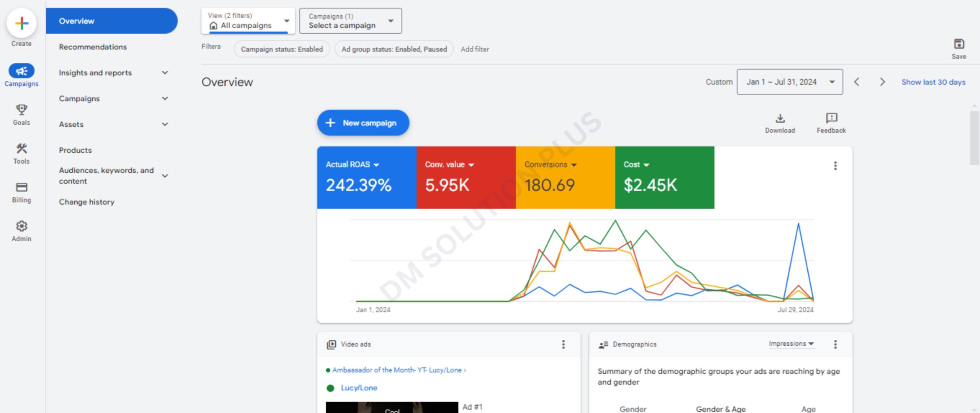Go to Recommendations in sidebar
Image resolution: width=980 pixels, height=413 pixels.
coord(93,47)
